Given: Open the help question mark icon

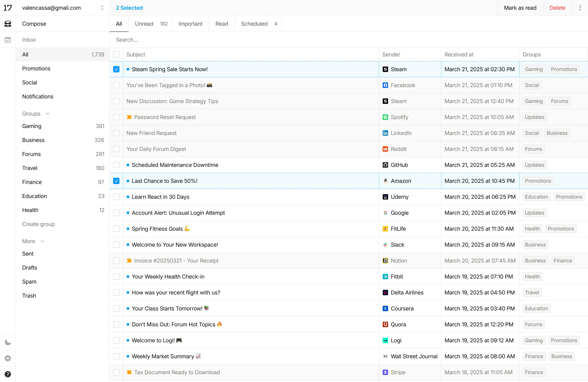Looking at the screenshot, I should click(8, 374).
